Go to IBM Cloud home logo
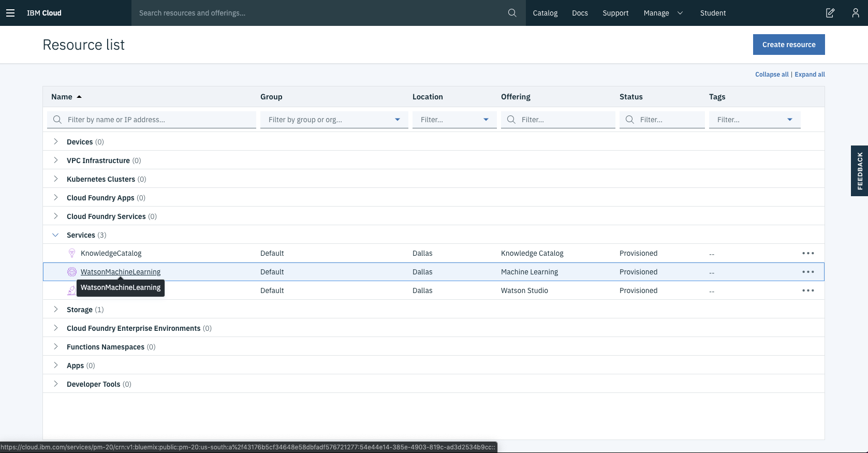868x453 pixels. pos(44,13)
